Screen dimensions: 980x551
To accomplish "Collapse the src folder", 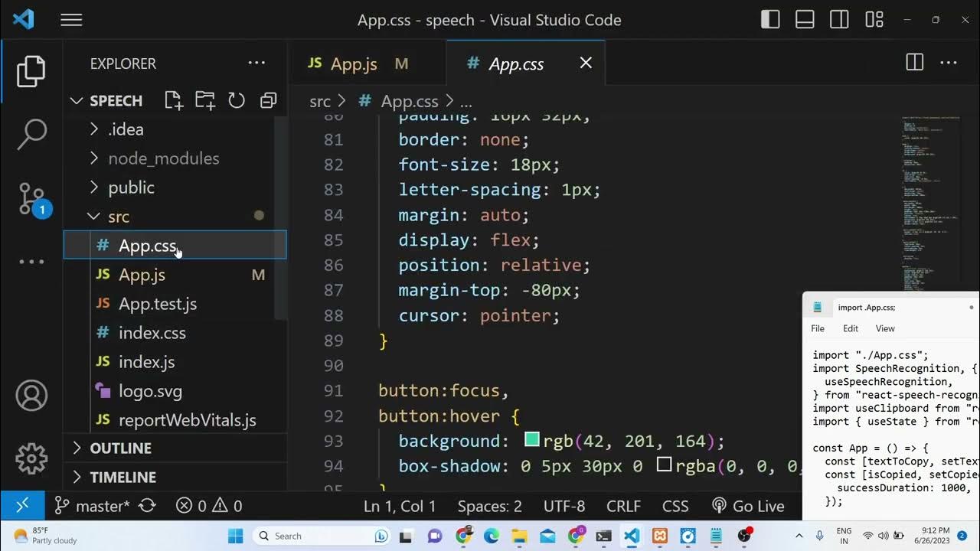I will click(x=118, y=217).
